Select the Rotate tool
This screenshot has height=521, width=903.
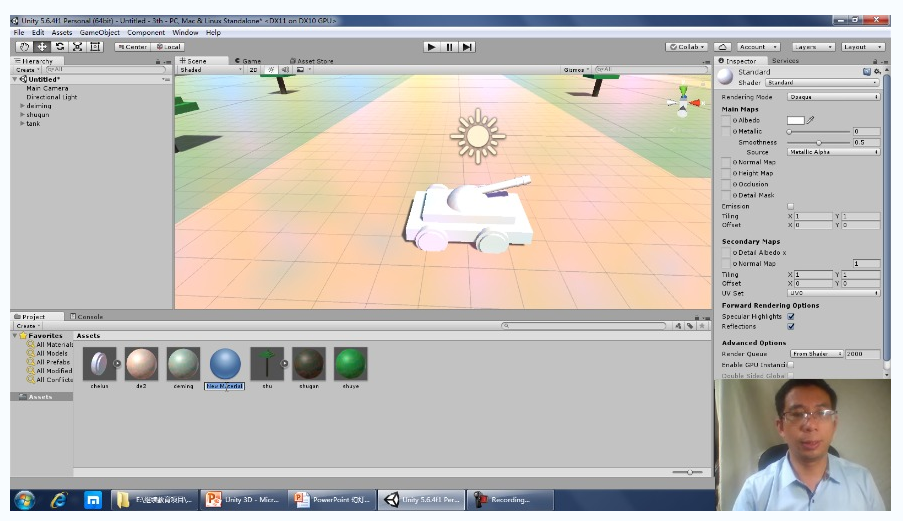point(60,46)
